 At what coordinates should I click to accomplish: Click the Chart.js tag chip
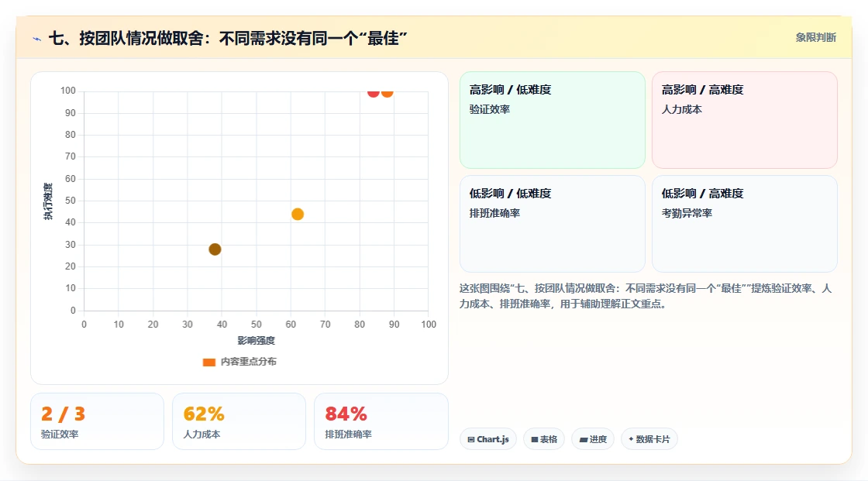click(x=488, y=439)
